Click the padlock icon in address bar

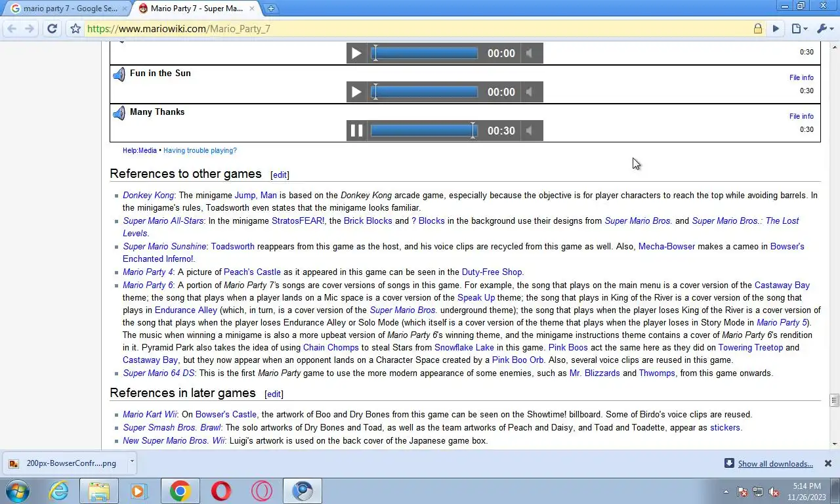click(758, 28)
